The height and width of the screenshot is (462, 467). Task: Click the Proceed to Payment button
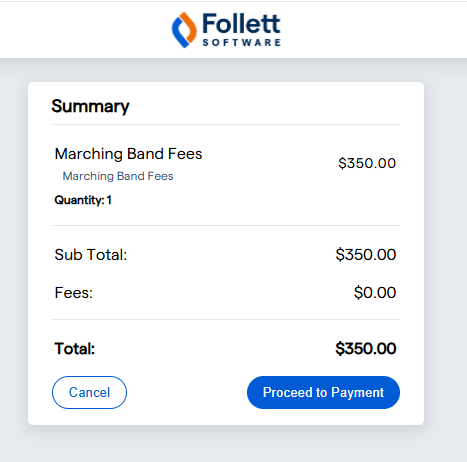[x=323, y=392]
